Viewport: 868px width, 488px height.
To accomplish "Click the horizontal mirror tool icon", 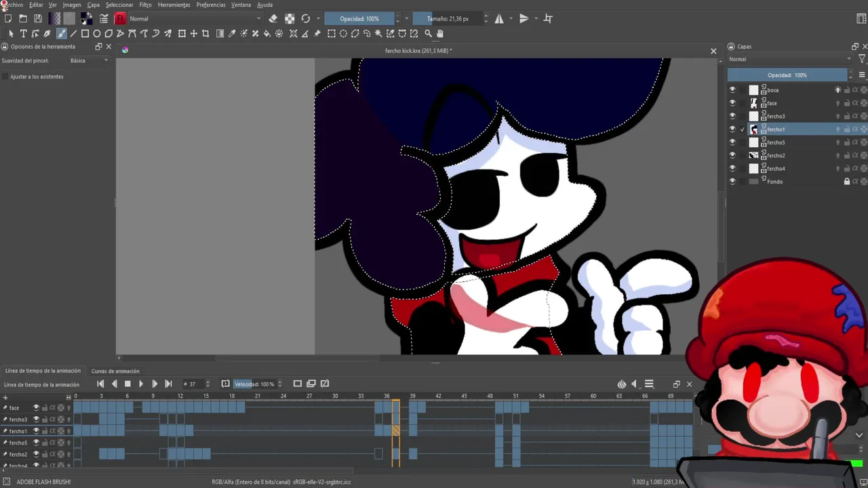I will [x=499, y=18].
